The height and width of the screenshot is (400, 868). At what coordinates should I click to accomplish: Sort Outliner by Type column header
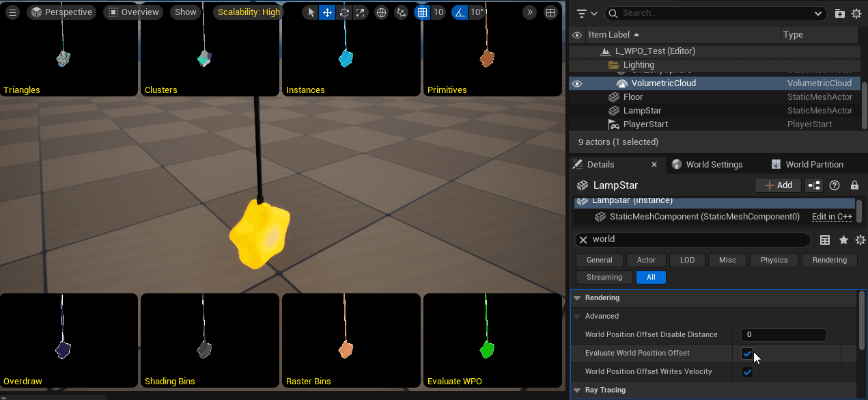pyautogui.click(x=820, y=35)
